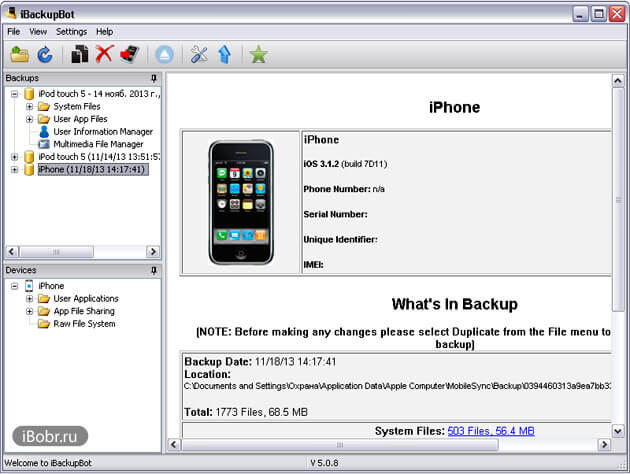The image size is (630, 474).
Task: Expand User Applications under Devices
Action: point(30,299)
